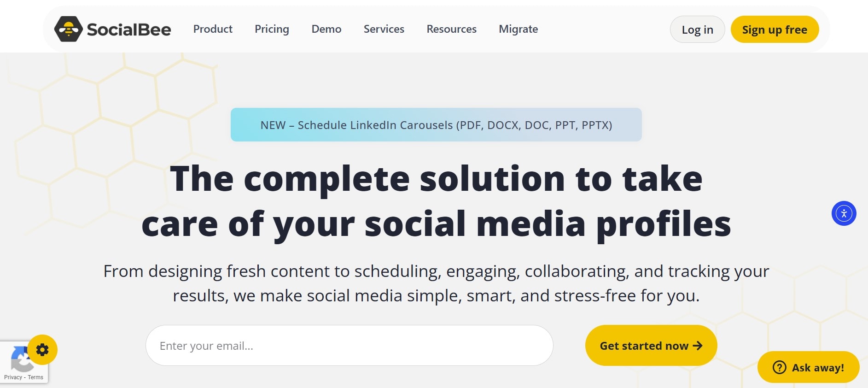868x388 pixels.
Task: Expand the Migrate dropdown
Action: [x=518, y=29]
